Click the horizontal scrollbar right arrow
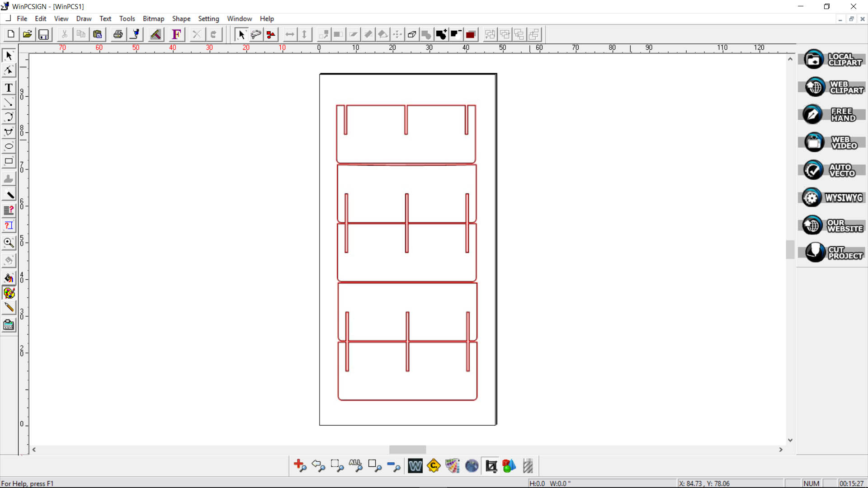 coord(781,450)
